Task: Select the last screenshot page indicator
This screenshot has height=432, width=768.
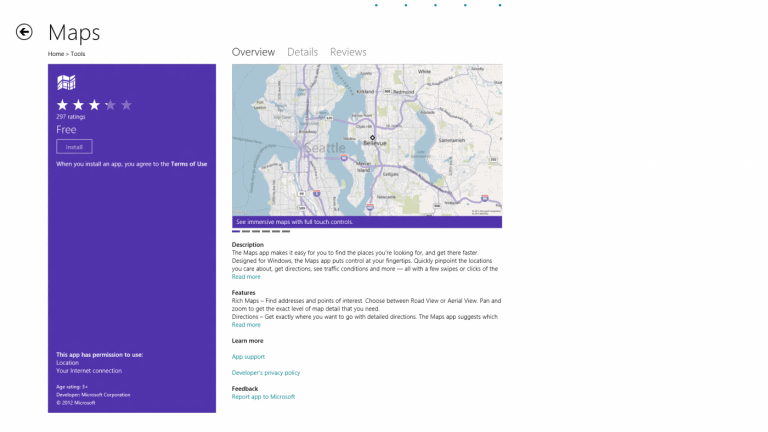Action: tap(286, 231)
